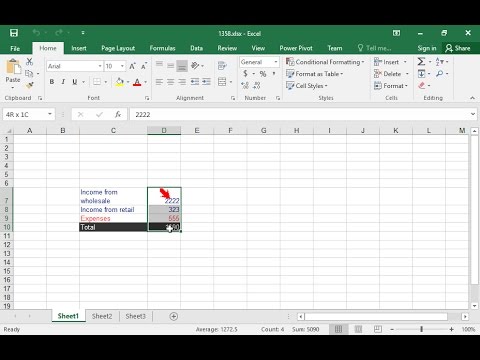The height and width of the screenshot is (360, 480).
Task: Open the Arial font name dropdown
Action: (x=100, y=66)
